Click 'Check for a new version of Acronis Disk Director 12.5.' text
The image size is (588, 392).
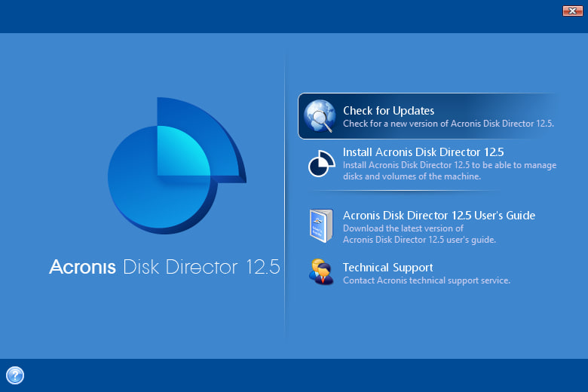tap(449, 124)
